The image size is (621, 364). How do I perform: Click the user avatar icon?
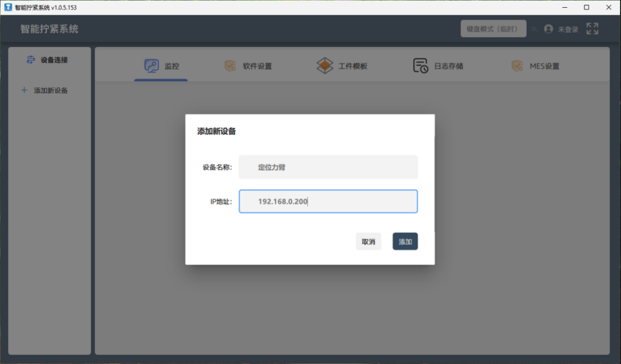tap(549, 29)
